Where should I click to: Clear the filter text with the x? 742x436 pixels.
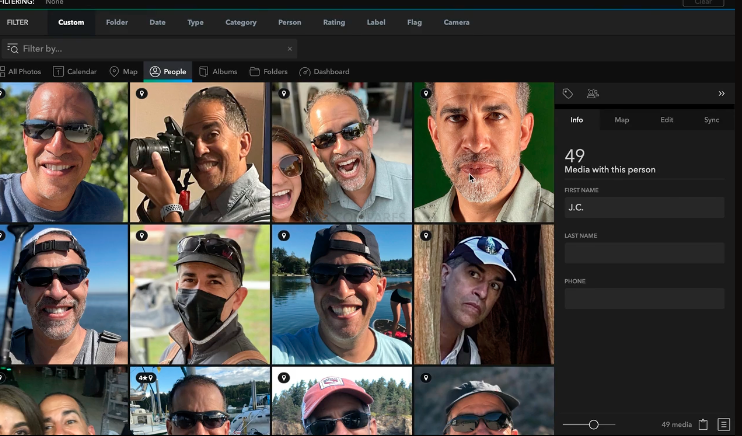pyautogui.click(x=290, y=48)
